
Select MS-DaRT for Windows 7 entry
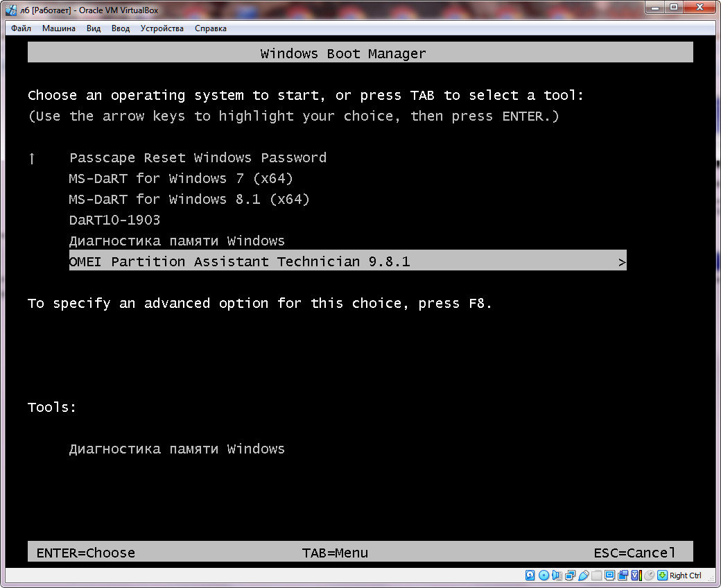[180, 178]
